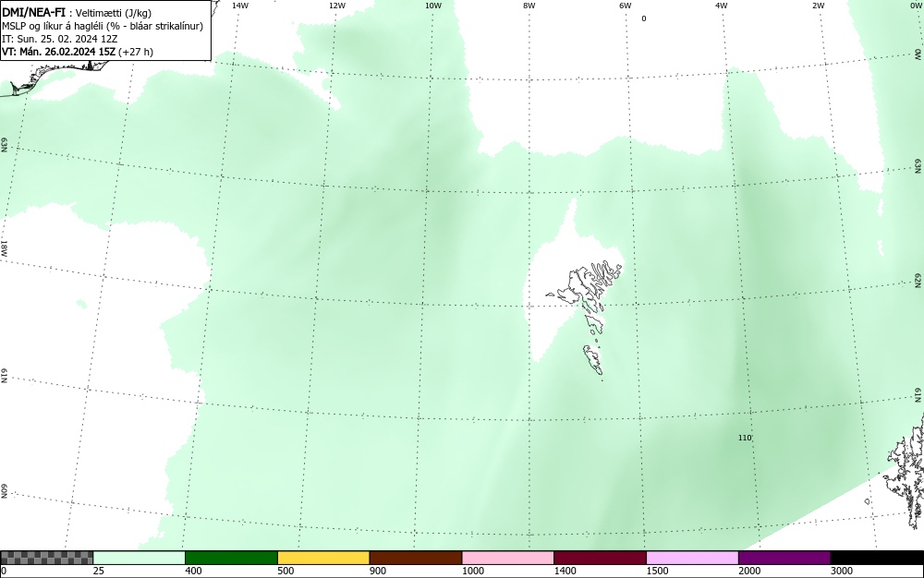
Task: Click the "60N" latitude label
Action: pos(4,491)
